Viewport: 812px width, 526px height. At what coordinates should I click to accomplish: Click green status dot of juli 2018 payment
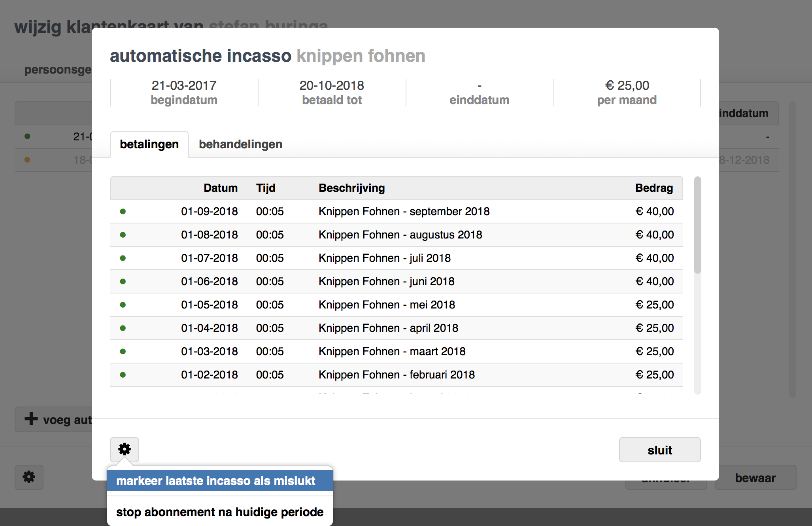click(x=123, y=258)
